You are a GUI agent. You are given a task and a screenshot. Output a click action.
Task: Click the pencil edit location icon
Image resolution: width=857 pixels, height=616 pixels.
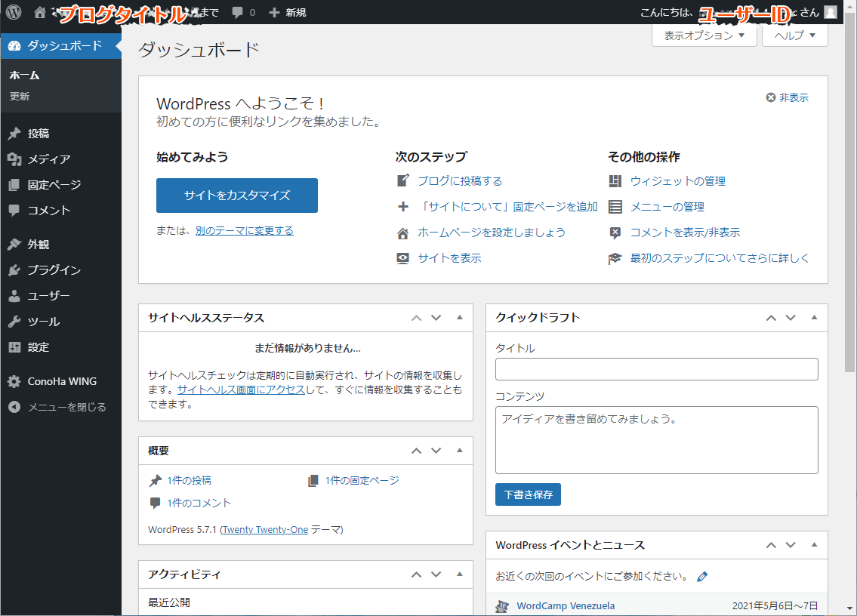point(702,577)
